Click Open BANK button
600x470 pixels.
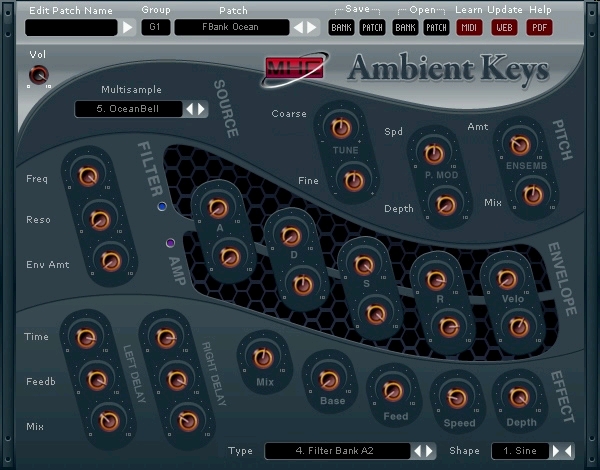point(405,27)
